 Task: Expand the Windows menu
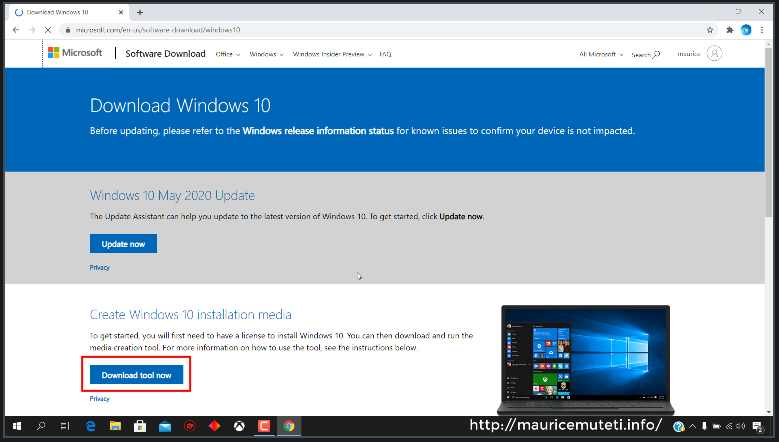[266, 54]
